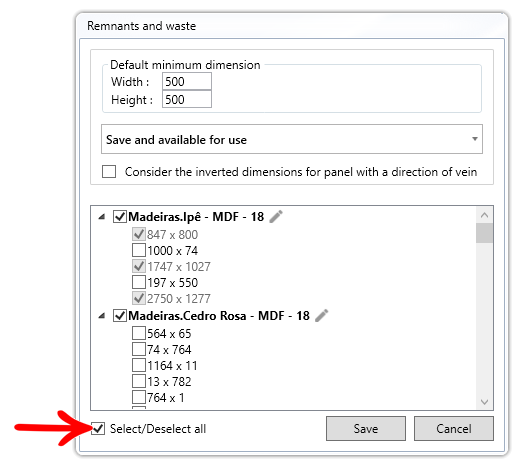Screen dimensions: 518x465
Task: Click the Save button
Action: point(366,428)
